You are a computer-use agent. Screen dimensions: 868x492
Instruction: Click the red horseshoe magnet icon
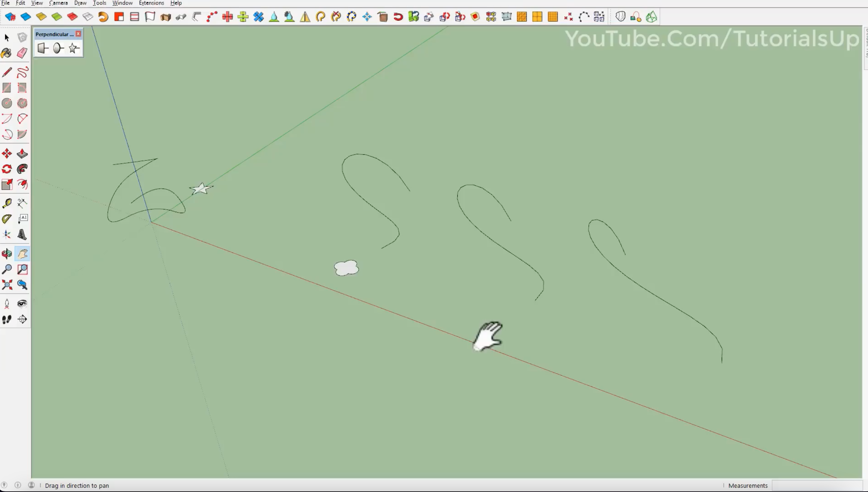tap(398, 17)
